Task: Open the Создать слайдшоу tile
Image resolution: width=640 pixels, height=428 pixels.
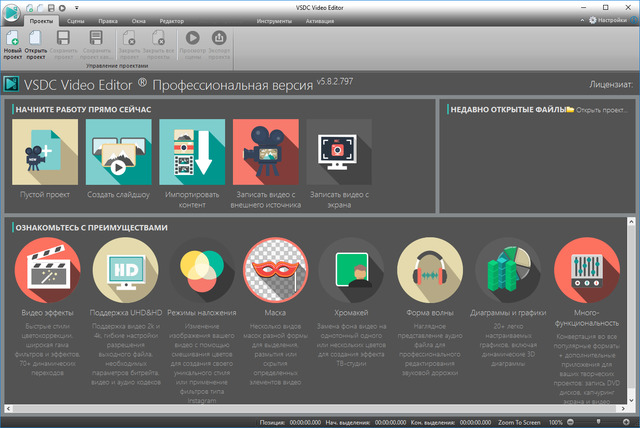Action: pos(118,152)
